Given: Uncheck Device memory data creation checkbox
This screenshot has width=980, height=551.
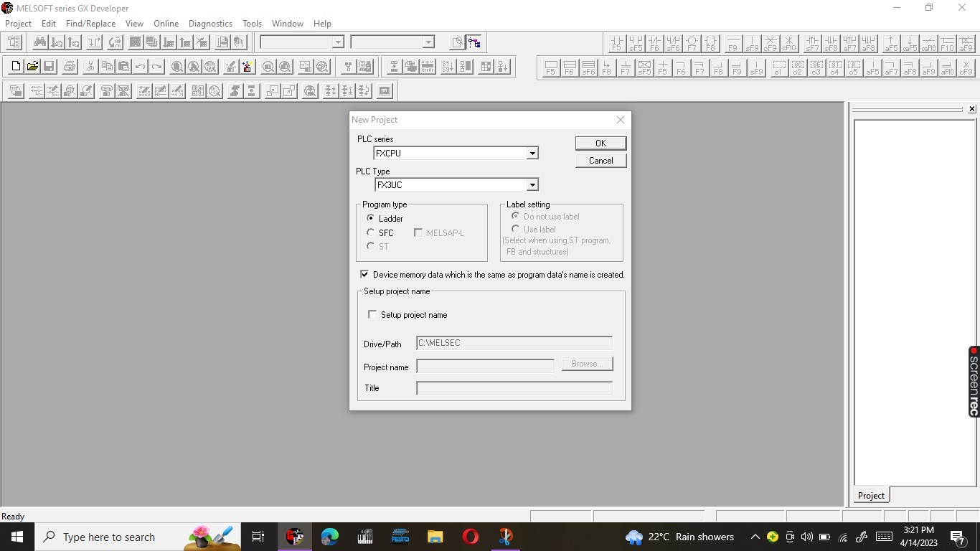Looking at the screenshot, I should tap(364, 275).
